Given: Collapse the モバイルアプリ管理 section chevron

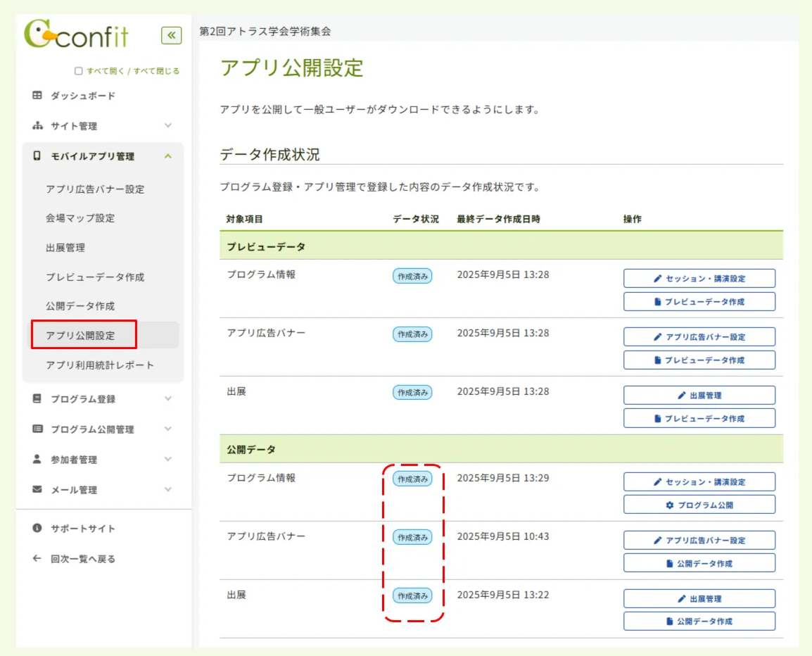Looking at the screenshot, I should click(x=167, y=156).
